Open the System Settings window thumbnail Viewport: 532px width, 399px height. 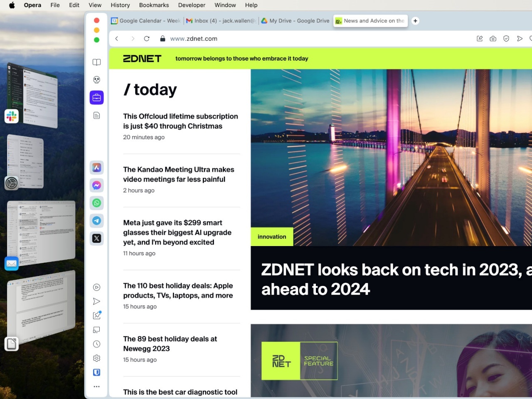coord(25,161)
